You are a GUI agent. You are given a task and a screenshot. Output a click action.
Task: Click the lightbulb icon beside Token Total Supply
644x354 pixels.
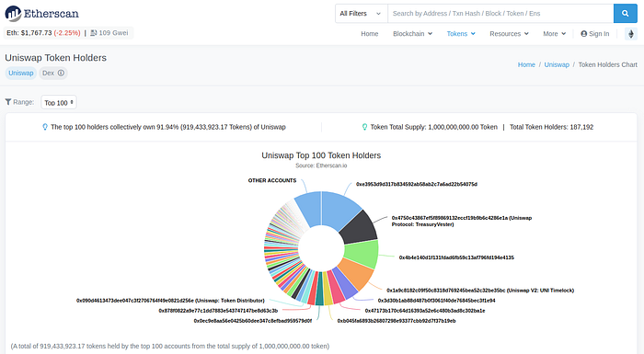pos(364,127)
